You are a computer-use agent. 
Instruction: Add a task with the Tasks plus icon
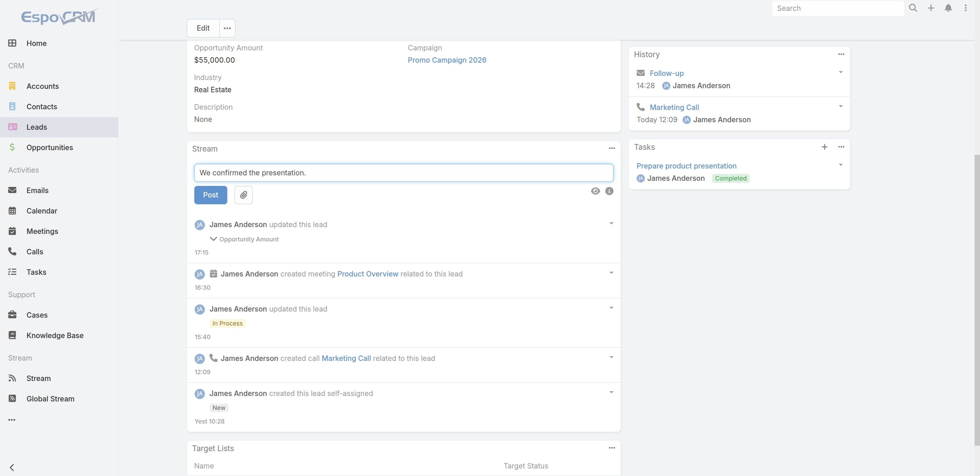pyautogui.click(x=824, y=147)
